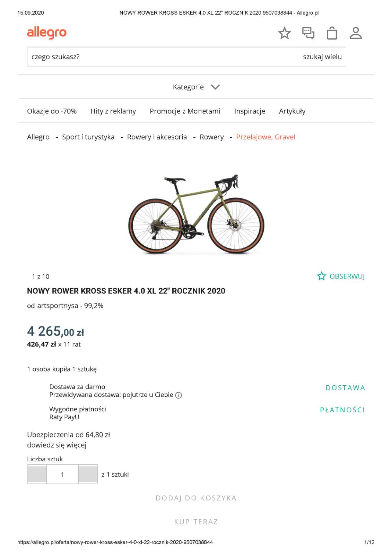Increase quantity with right stepper button

click(x=88, y=474)
